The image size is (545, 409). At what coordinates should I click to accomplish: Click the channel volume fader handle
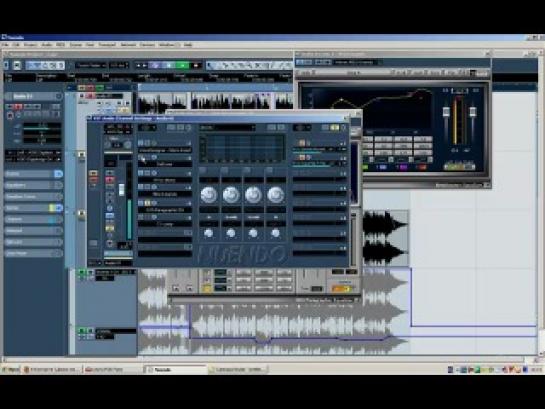point(121,189)
